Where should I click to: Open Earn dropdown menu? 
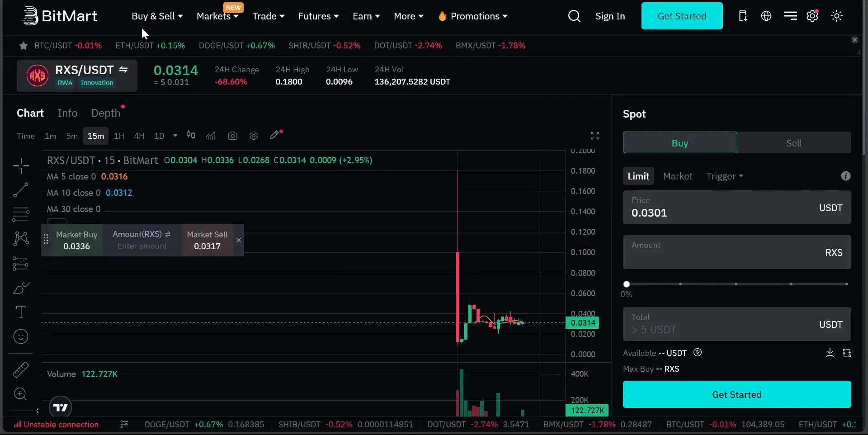pos(366,16)
